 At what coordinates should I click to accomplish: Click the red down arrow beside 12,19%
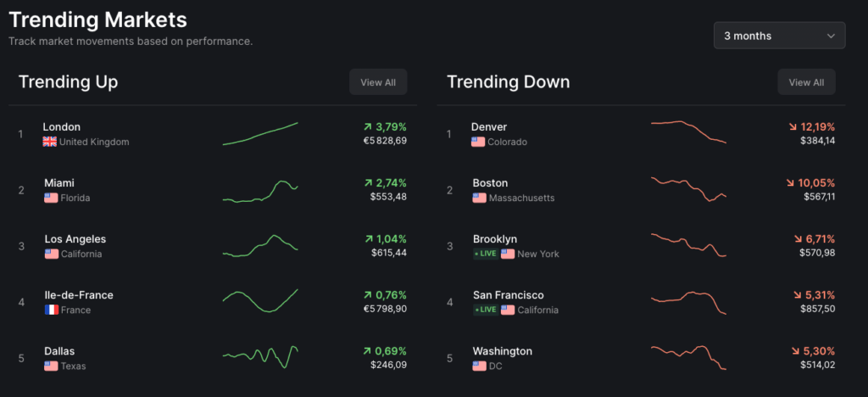click(792, 127)
